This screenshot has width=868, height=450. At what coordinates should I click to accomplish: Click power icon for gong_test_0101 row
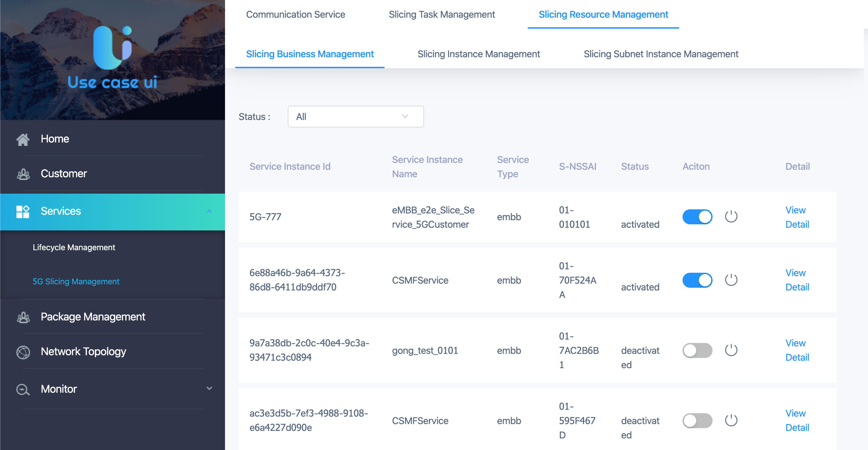coord(731,350)
